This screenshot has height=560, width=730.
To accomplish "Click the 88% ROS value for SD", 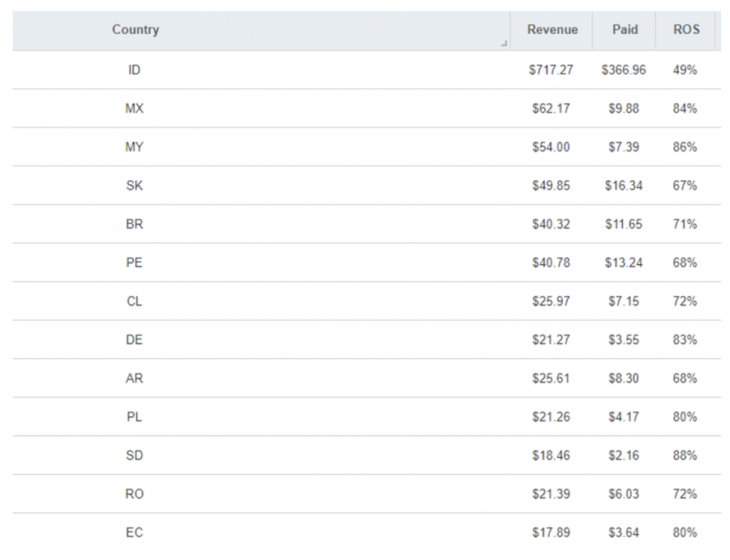I will tap(685, 455).
